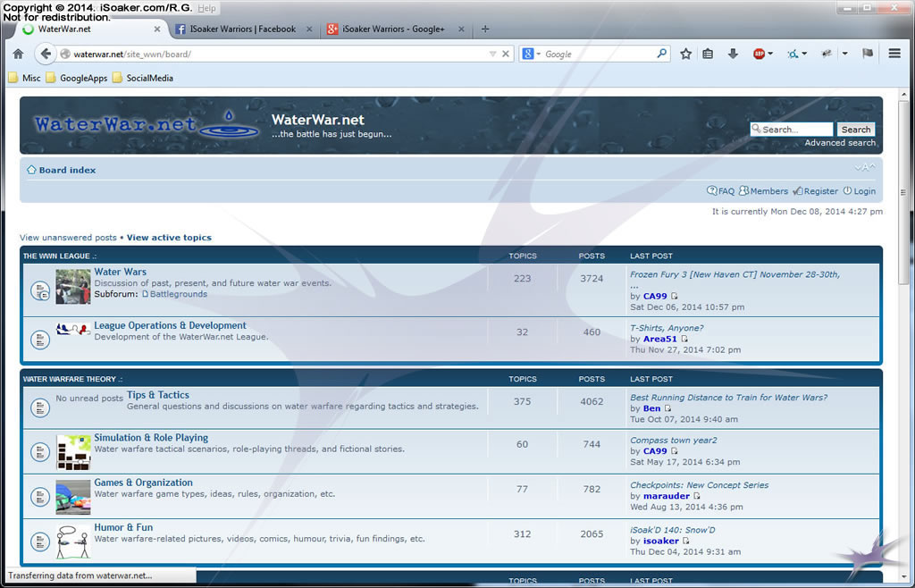Open Compass town year2 topic
The height and width of the screenshot is (588, 915).
click(x=674, y=440)
